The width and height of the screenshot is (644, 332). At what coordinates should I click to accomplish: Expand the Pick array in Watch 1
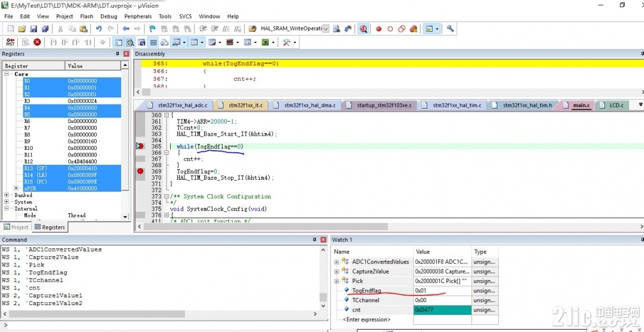(337, 281)
